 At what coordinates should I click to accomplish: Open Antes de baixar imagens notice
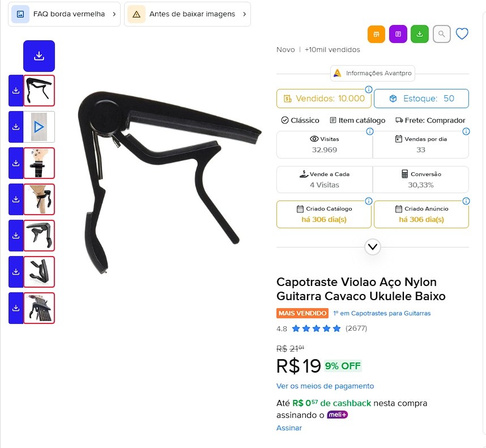point(187,14)
